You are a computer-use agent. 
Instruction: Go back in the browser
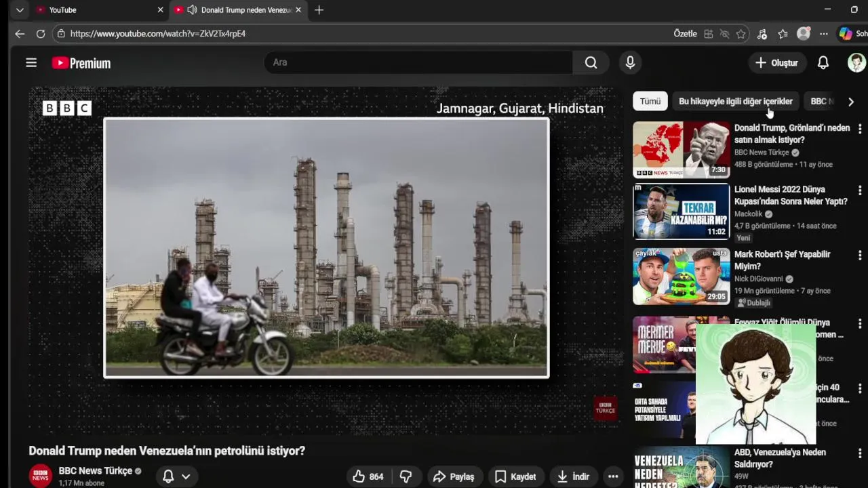pyautogui.click(x=20, y=33)
